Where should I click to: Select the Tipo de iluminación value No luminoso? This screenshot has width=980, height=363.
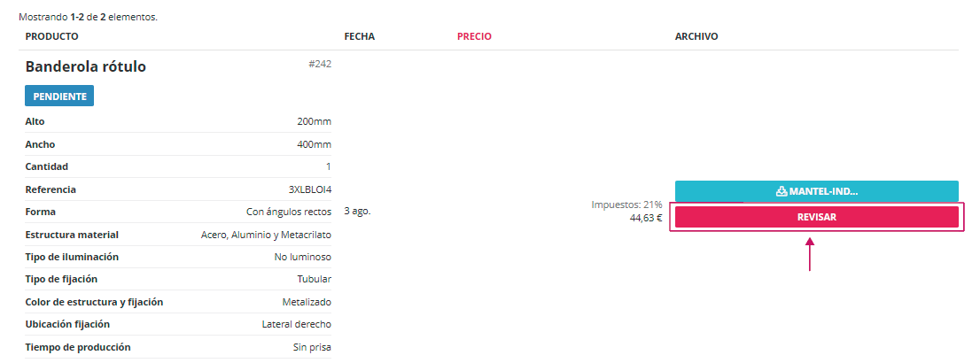click(302, 257)
